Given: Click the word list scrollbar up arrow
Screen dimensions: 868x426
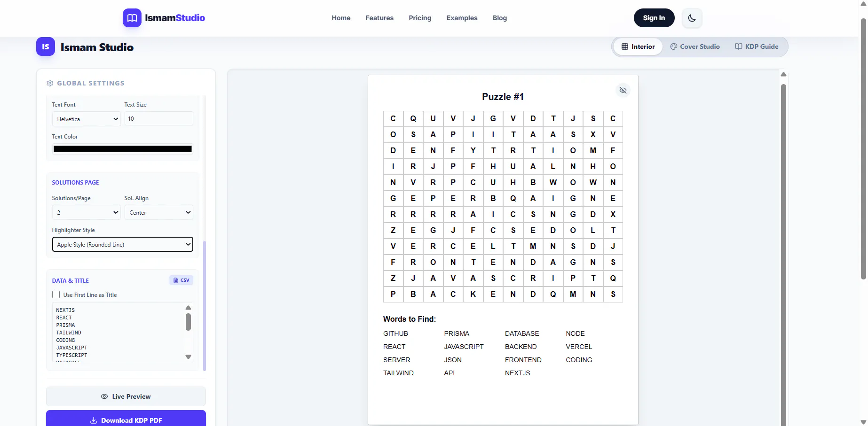Looking at the screenshot, I should [188, 308].
